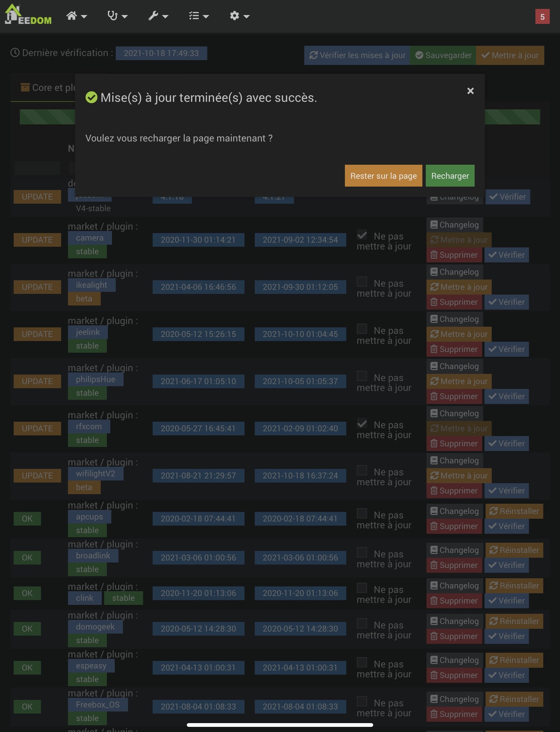Reinstall apcups with Réinstaller
560x732 pixels.
tap(514, 511)
